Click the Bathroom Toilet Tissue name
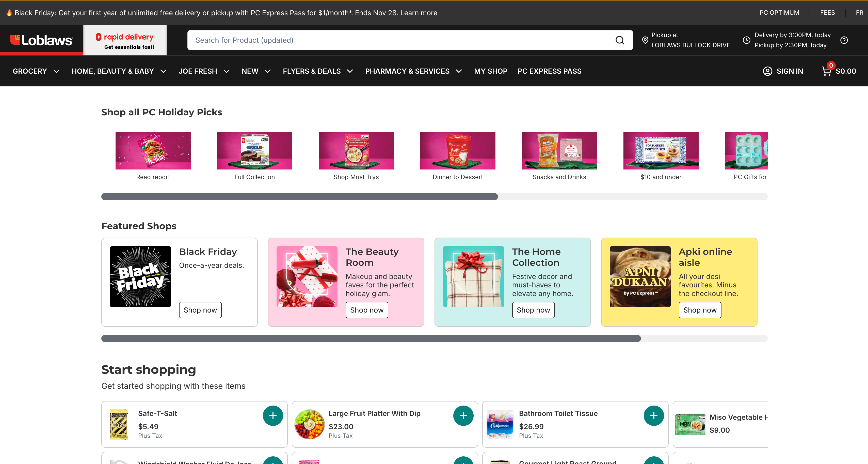The image size is (868, 464). point(558,413)
